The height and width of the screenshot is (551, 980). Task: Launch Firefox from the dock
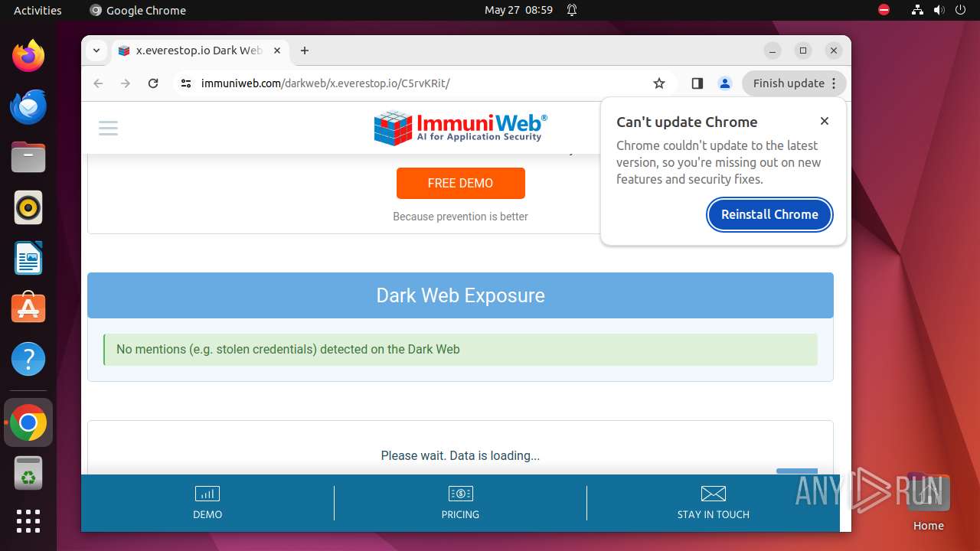click(x=28, y=56)
